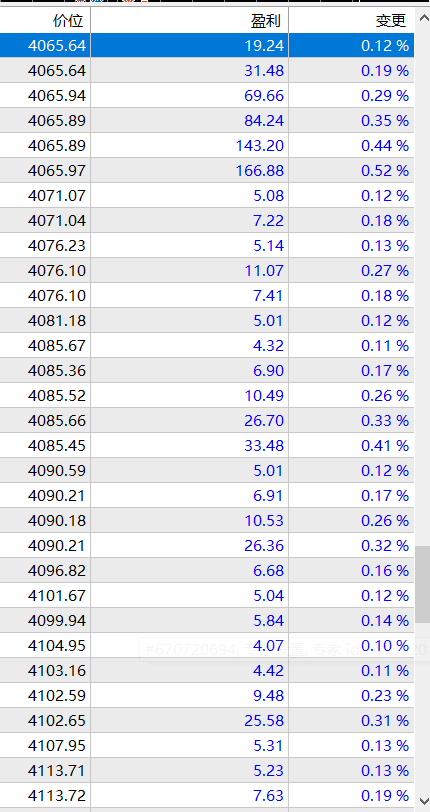
Task: Click the 变更 column header
Action: click(351, 21)
